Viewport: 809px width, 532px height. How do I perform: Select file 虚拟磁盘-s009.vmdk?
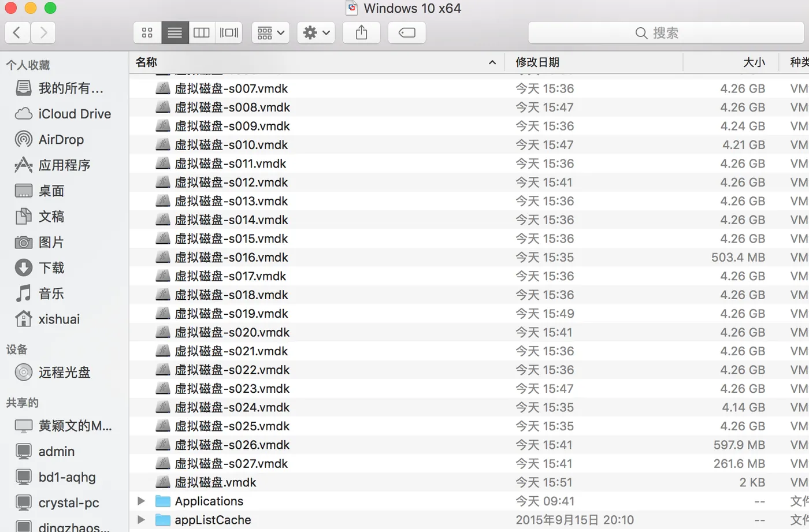click(x=469, y=126)
